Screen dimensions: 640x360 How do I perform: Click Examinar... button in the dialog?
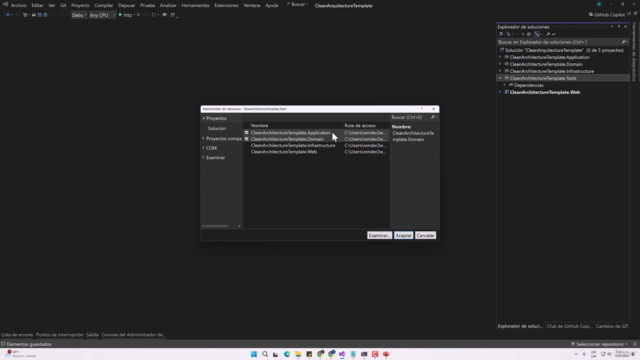[x=379, y=236]
